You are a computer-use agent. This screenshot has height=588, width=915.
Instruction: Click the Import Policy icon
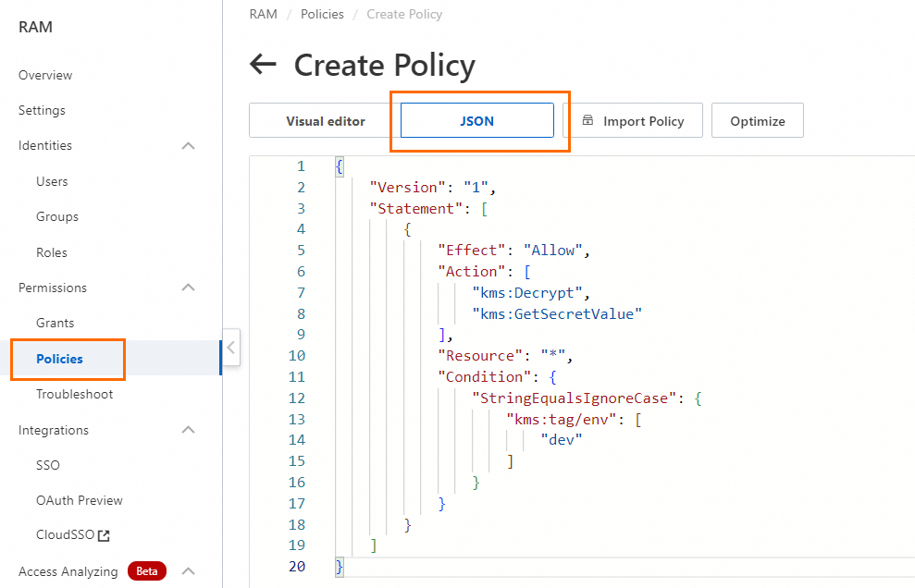click(x=587, y=121)
